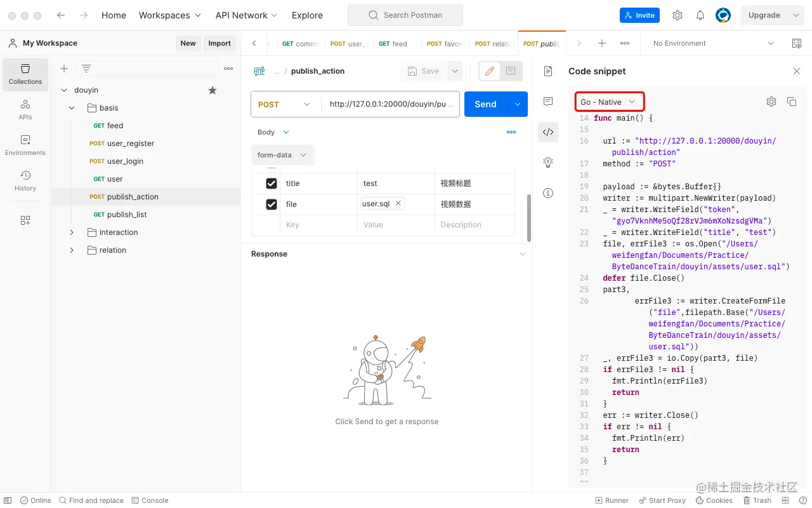Switch to edit mode pencil icon
Screen dimensions: 812x508
[490, 71]
